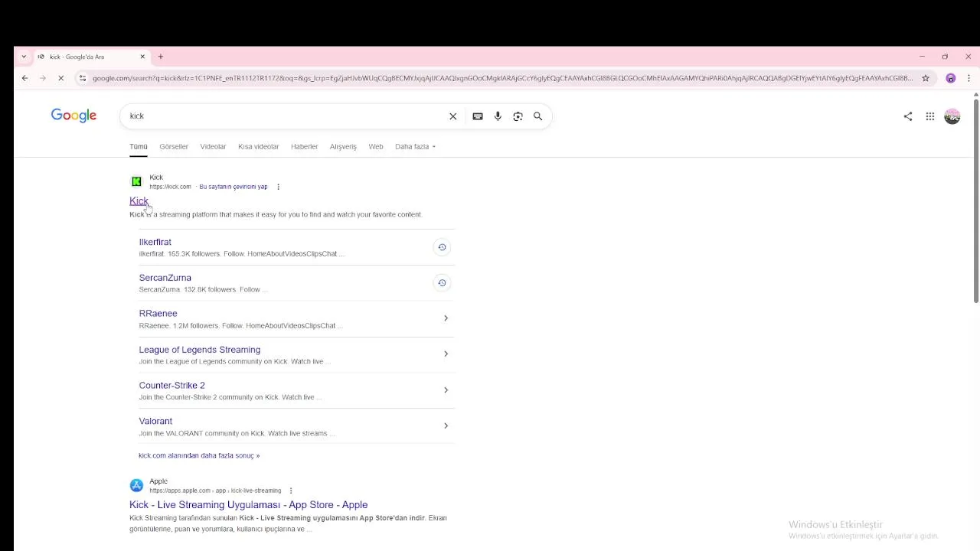Viewport: 980px width, 551px height.
Task: Search by image with the lens icon
Action: click(518, 116)
